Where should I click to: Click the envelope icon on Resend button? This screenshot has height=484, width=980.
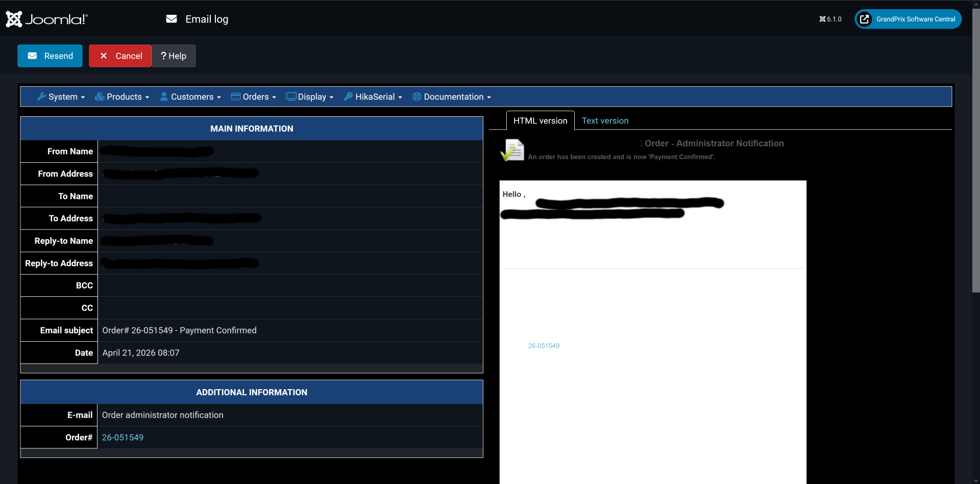tap(32, 56)
